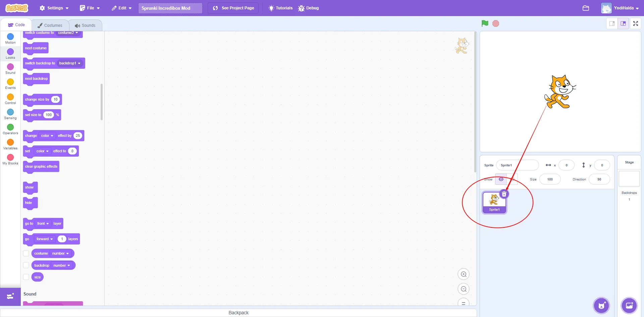Toggle the size reporter checkbox
Screen dimensions: 644x317
coord(26,277)
